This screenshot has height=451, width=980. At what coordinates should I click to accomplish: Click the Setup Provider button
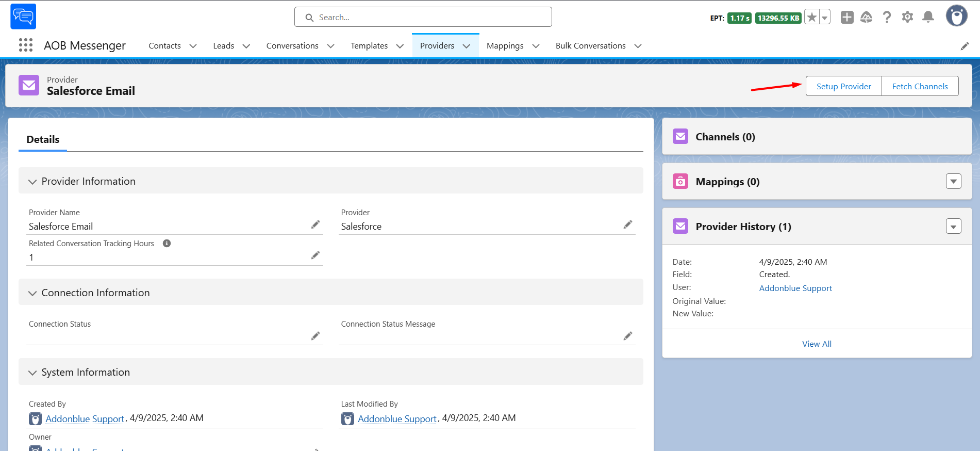[844, 86]
